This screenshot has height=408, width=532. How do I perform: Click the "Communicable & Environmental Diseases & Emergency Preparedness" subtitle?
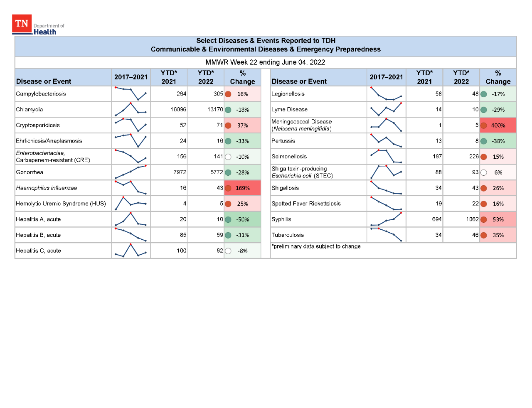click(266, 49)
